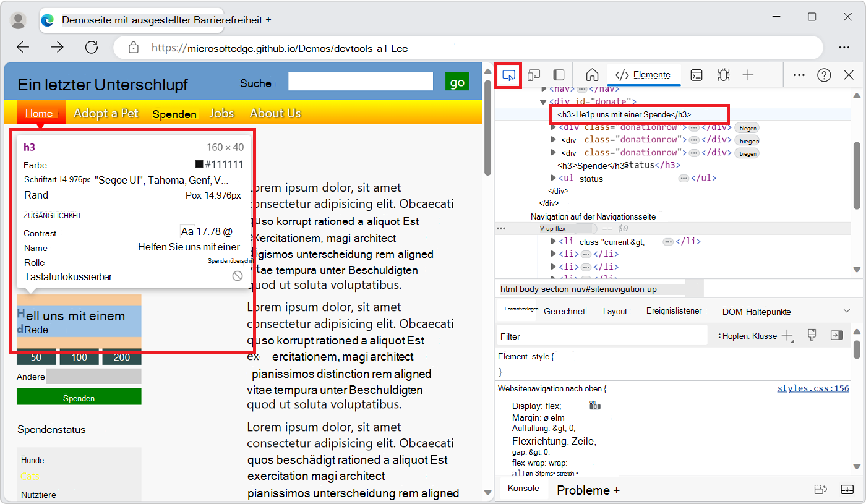Open the Layout tab
Screen dimensions: 866x504
tap(615, 311)
